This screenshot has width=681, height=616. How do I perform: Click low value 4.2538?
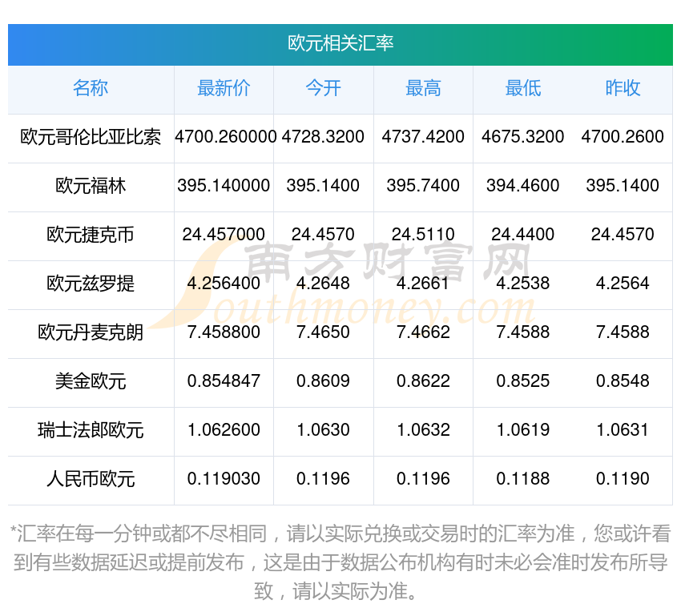pyautogui.click(x=523, y=284)
